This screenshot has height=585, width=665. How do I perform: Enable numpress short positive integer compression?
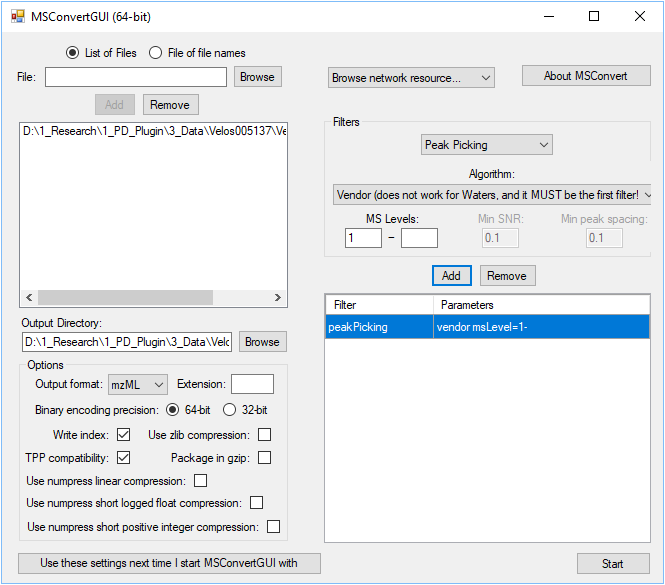(273, 526)
